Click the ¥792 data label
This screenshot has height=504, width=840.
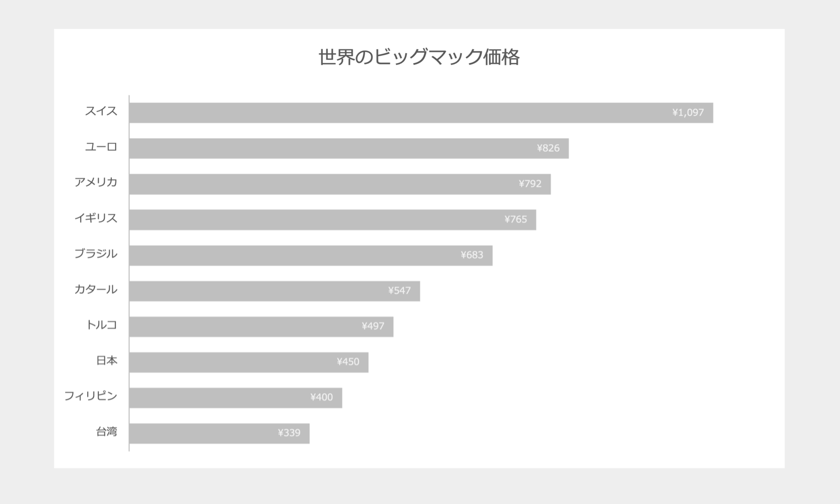click(x=530, y=184)
